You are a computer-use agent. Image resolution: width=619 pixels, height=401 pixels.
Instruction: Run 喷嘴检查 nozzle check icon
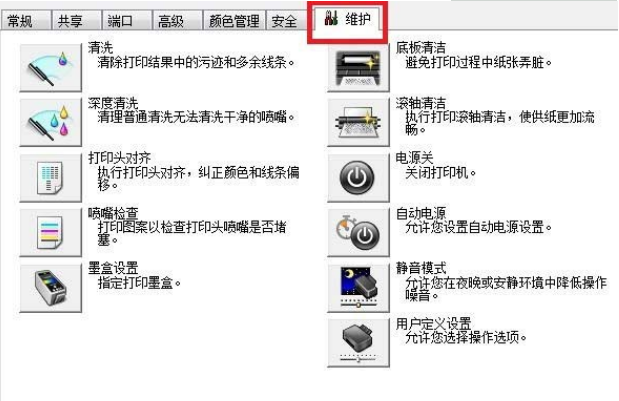(x=51, y=233)
